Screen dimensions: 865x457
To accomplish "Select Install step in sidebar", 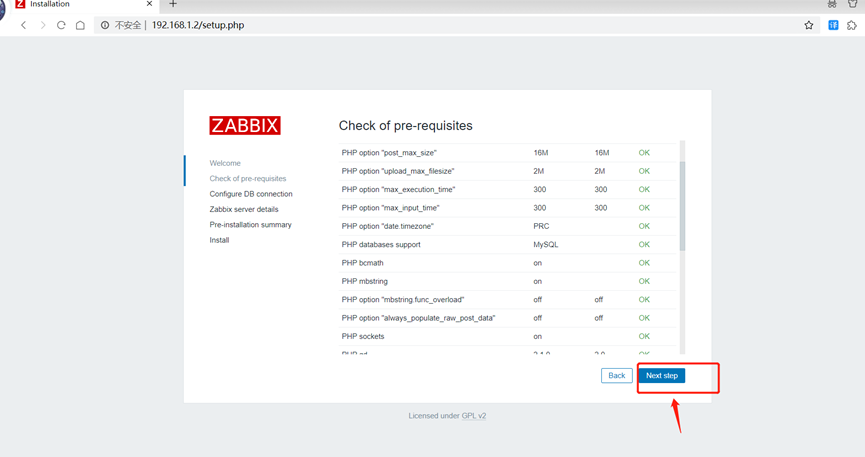I will pyautogui.click(x=219, y=240).
